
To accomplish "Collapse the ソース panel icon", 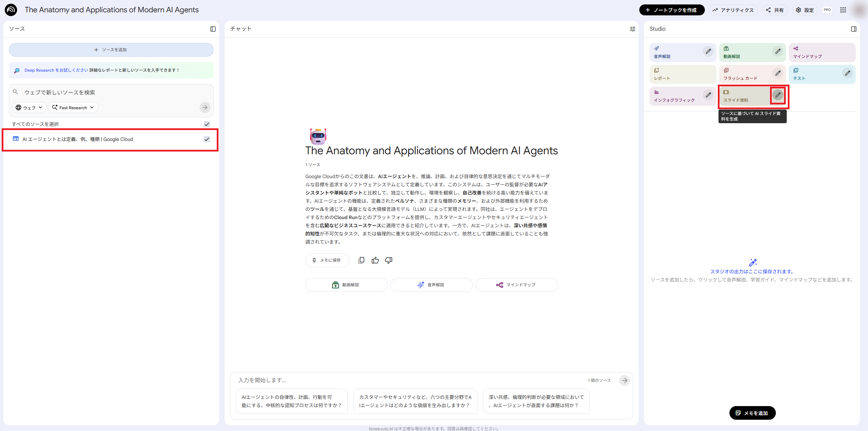I will [x=213, y=29].
